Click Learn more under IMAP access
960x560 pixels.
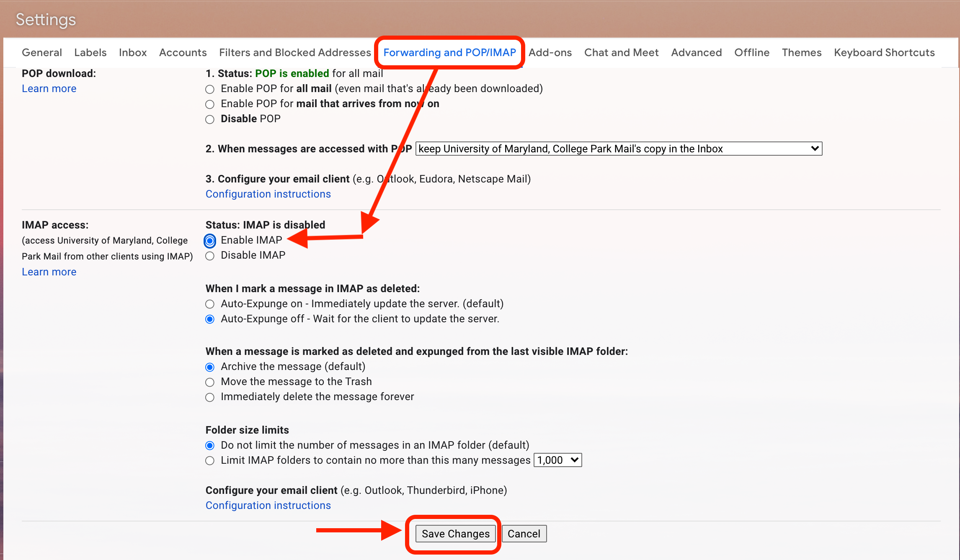click(x=49, y=271)
